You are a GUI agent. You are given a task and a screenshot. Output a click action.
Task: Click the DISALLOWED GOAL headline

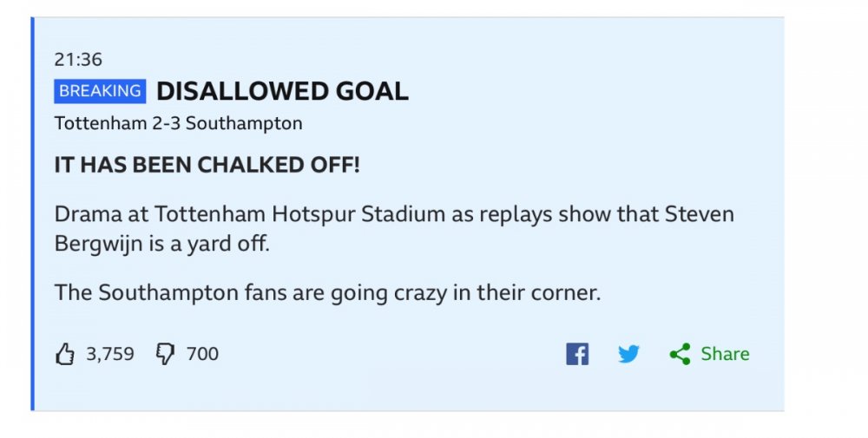click(282, 91)
